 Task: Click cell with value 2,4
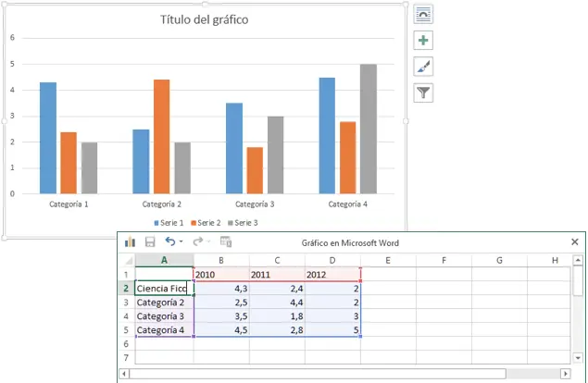[277, 289]
